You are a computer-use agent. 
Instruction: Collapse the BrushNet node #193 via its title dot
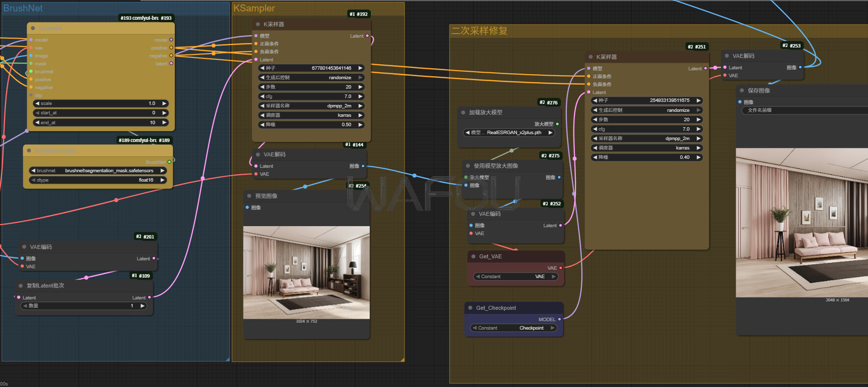pos(33,28)
